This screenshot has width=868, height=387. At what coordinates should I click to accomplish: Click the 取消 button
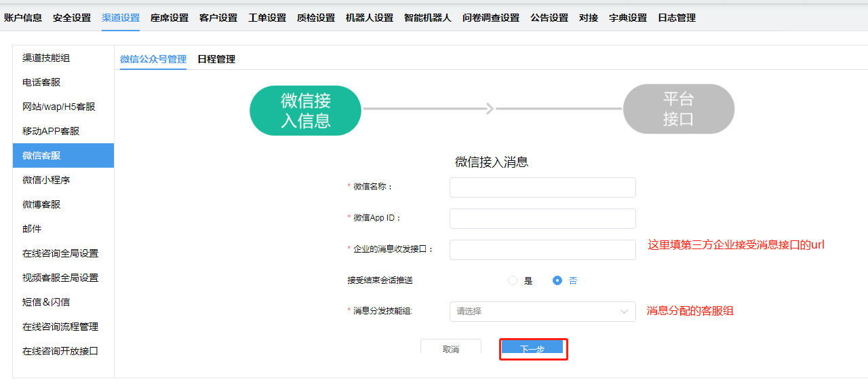(x=451, y=346)
